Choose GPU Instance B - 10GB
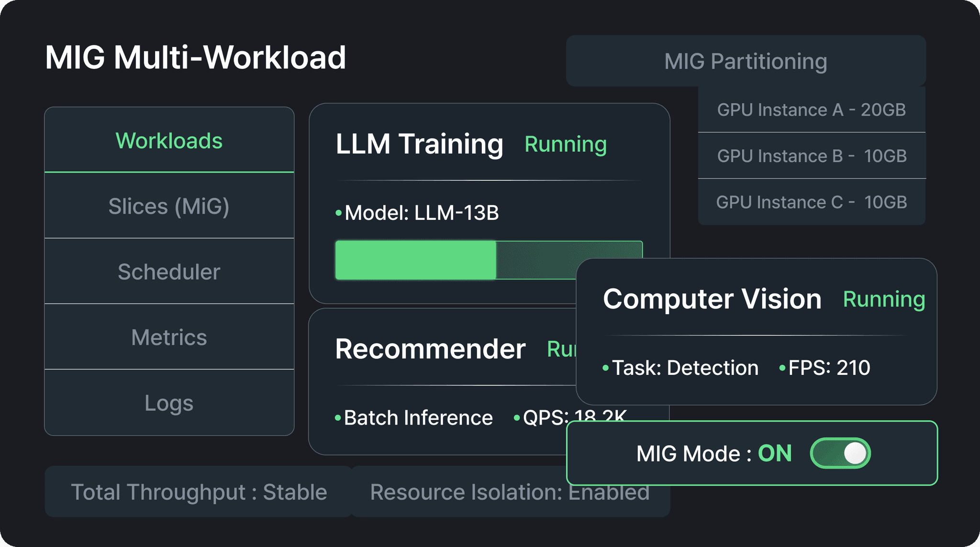The width and height of the screenshot is (980, 547). (811, 156)
